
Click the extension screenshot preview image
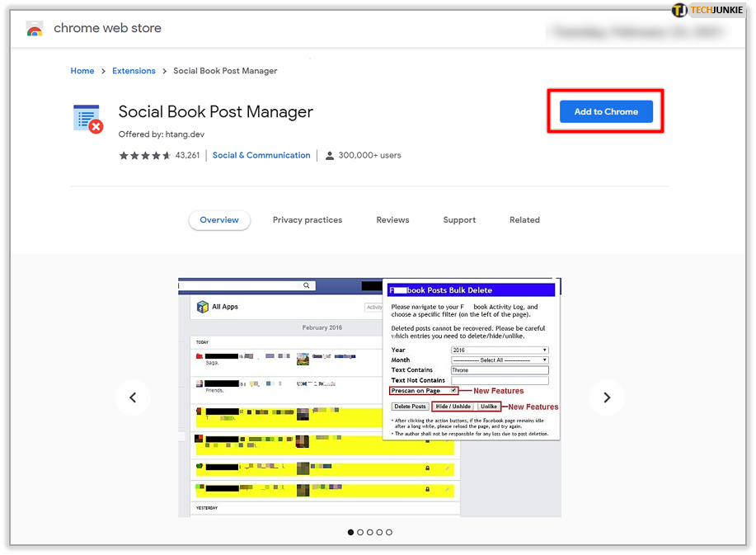click(x=370, y=397)
